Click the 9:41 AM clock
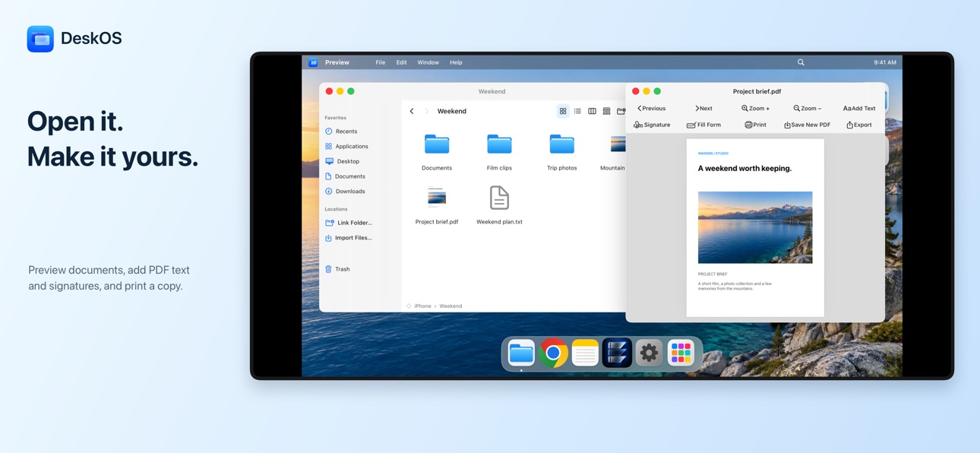The image size is (980, 453). pyautogui.click(x=885, y=62)
